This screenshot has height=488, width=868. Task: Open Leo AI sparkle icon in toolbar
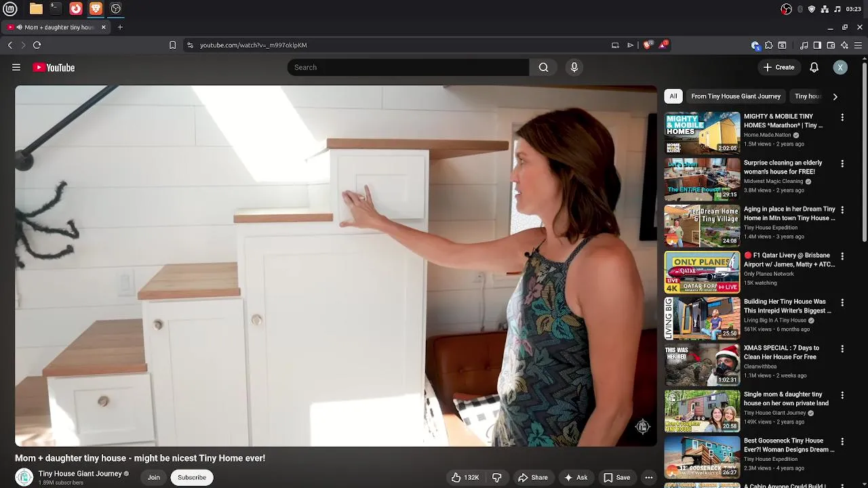tap(844, 45)
